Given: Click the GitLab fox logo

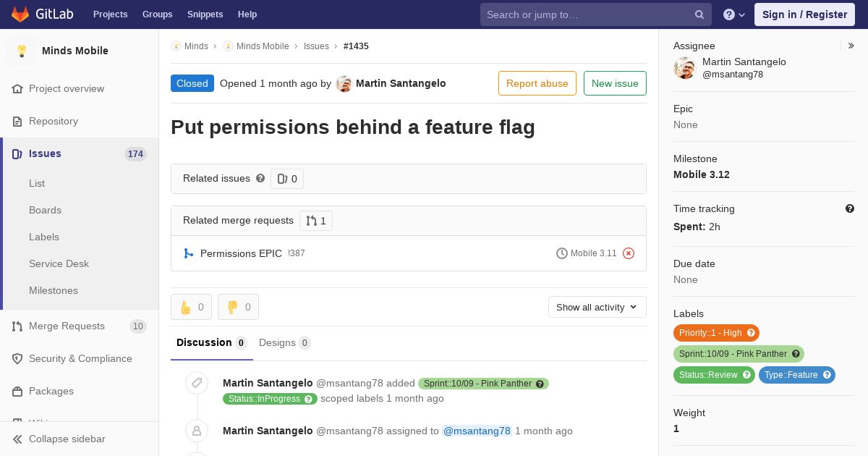Looking at the screenshot, I should coord(20,14).
